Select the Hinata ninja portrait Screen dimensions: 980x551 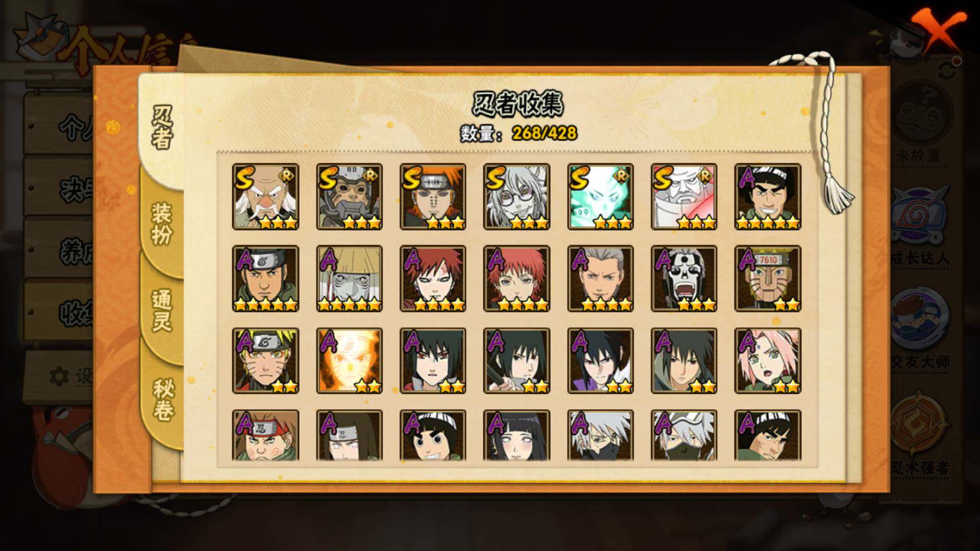click(517, 435)
